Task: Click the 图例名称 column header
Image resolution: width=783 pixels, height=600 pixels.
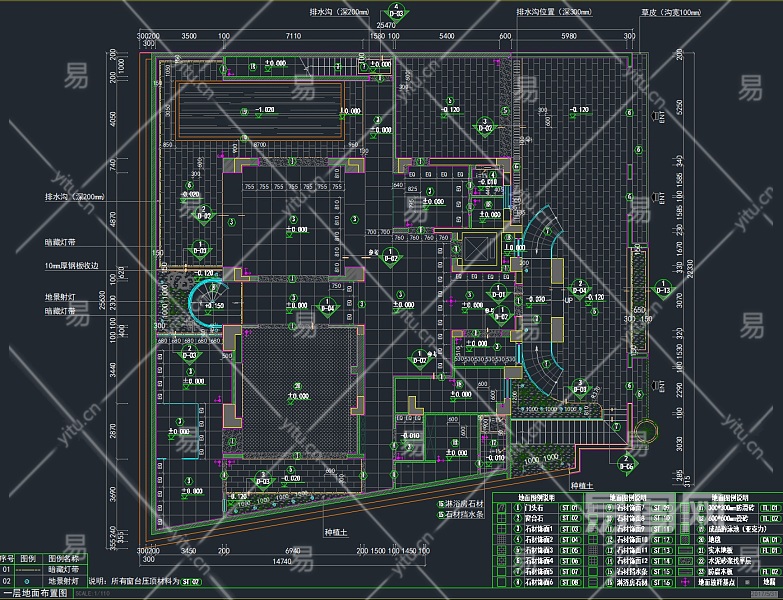Action: 63,558
